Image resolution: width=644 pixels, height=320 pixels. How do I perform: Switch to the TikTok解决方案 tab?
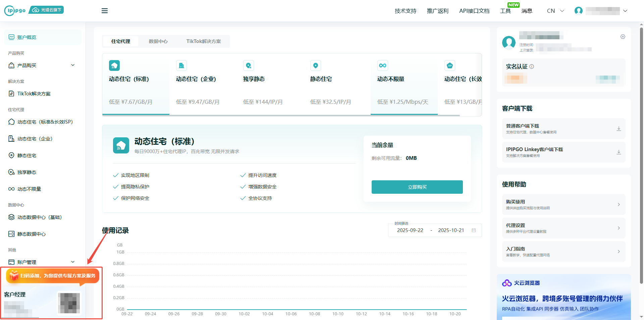(203, 41)
